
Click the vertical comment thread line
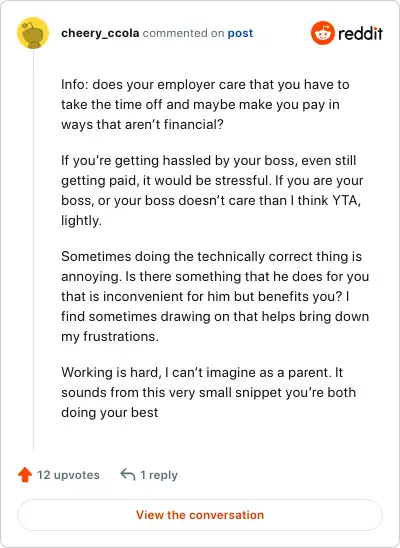[x=33, y=250]
